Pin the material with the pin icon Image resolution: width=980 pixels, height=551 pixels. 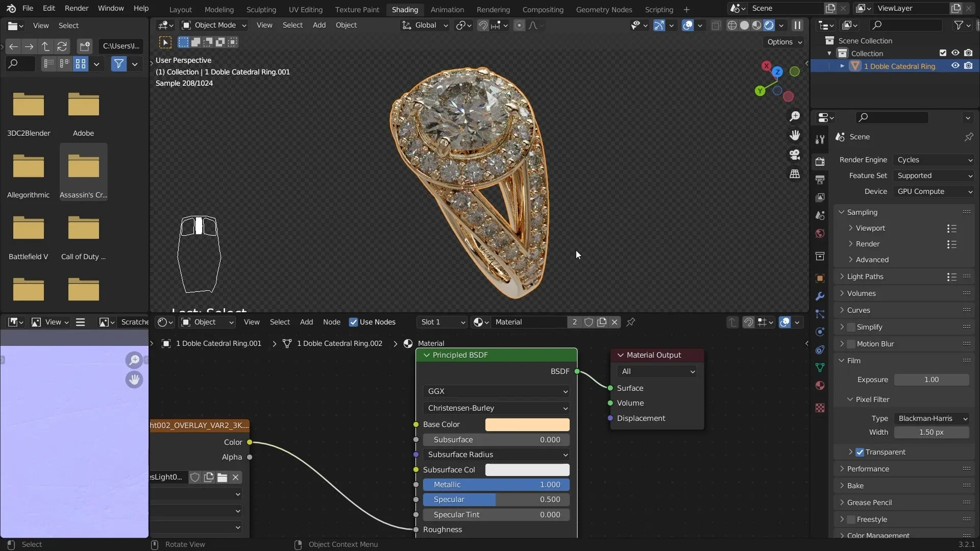click(x=631, y=322)
